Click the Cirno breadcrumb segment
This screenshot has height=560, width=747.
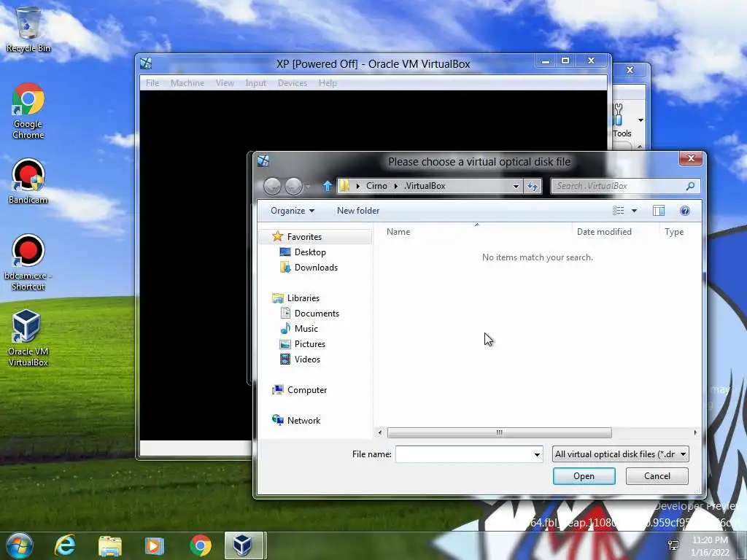376,186
